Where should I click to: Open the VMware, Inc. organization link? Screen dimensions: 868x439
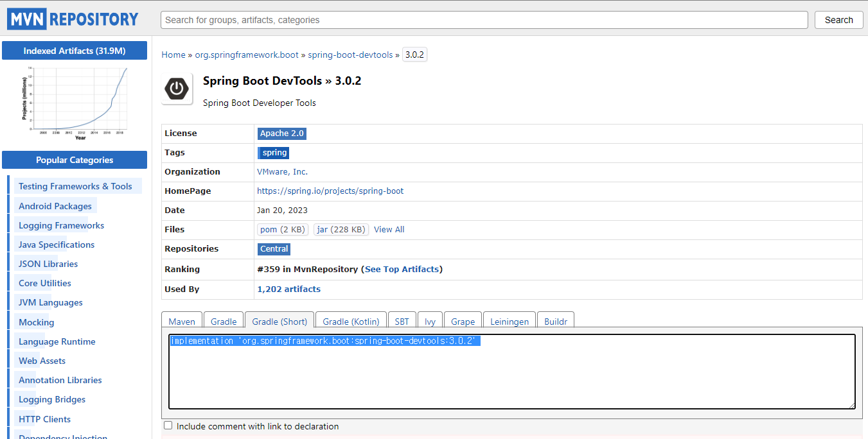click(x=282, y=172)
